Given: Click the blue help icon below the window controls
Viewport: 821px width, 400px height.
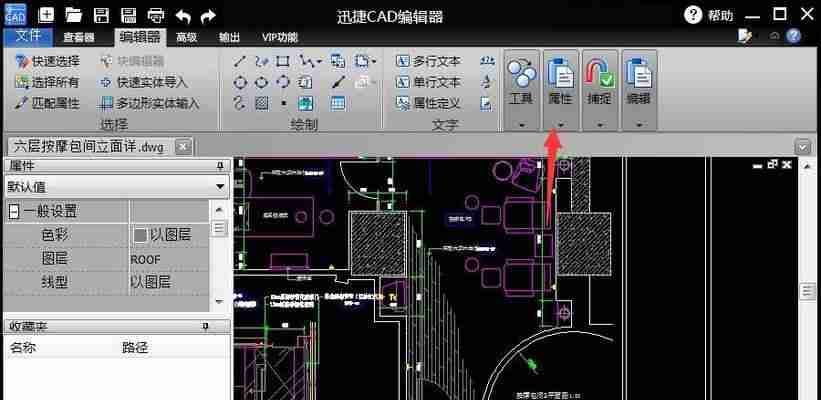Looking at the screenshot, I should [x=794, y=36].
